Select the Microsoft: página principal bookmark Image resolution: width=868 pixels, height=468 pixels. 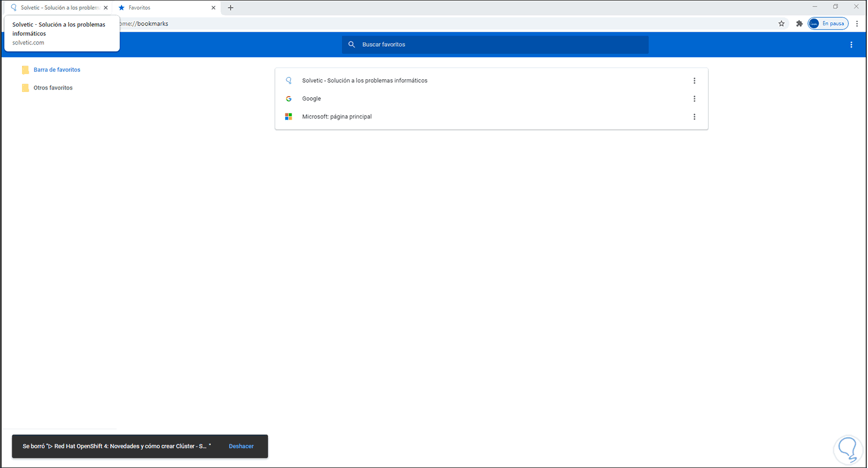point(491,117)
